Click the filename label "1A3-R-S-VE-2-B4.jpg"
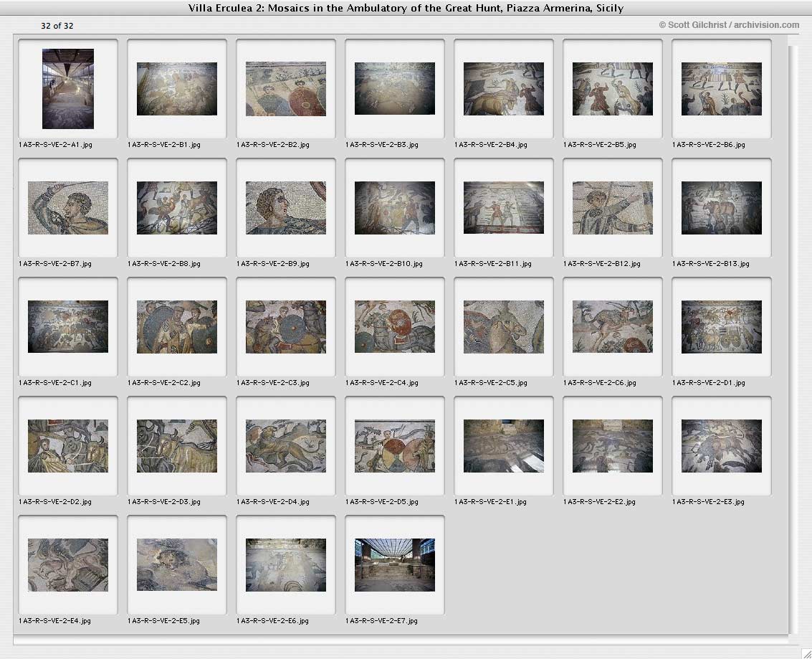 (491, 145)
